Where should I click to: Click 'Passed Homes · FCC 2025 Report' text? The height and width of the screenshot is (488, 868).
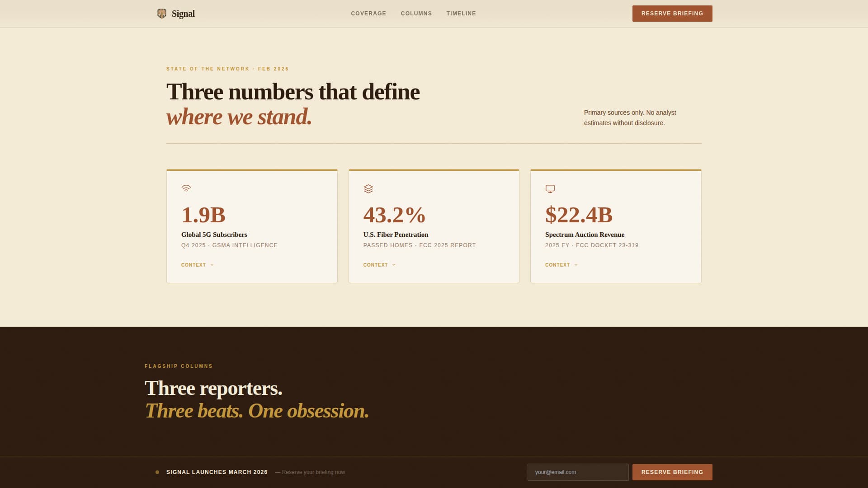[x=420, y=245]
